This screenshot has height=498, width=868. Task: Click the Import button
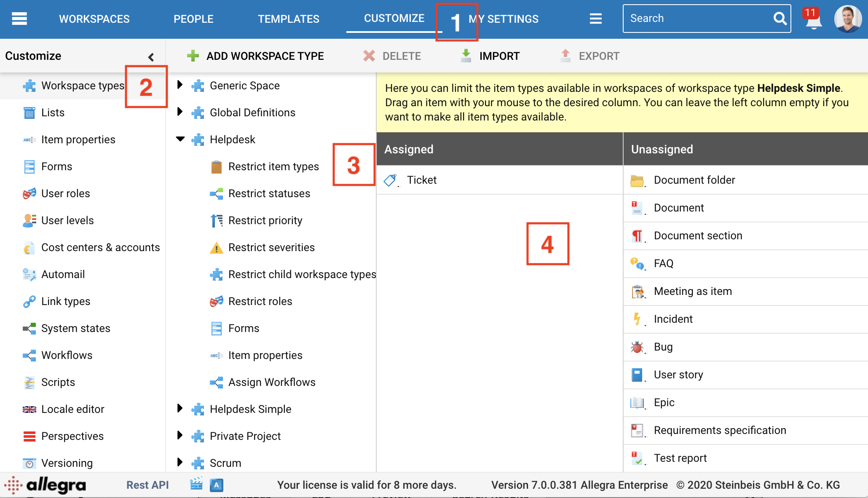click(x=490, y=56)
